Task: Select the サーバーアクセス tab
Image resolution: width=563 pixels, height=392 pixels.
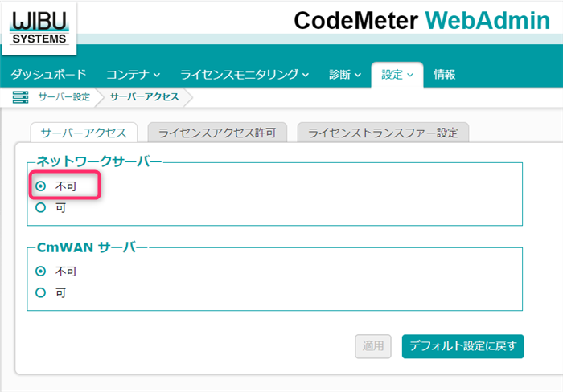Action: (84, 133)
